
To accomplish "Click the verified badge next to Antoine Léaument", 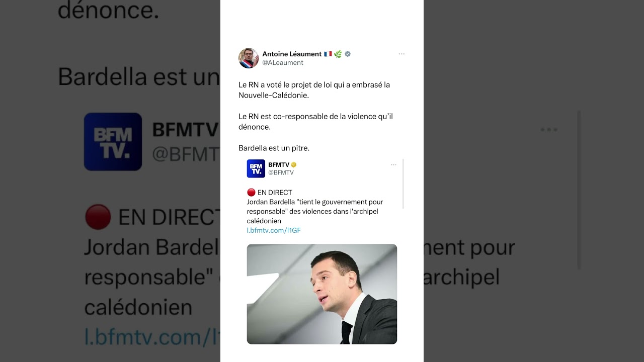I will [x=348, y=54].
